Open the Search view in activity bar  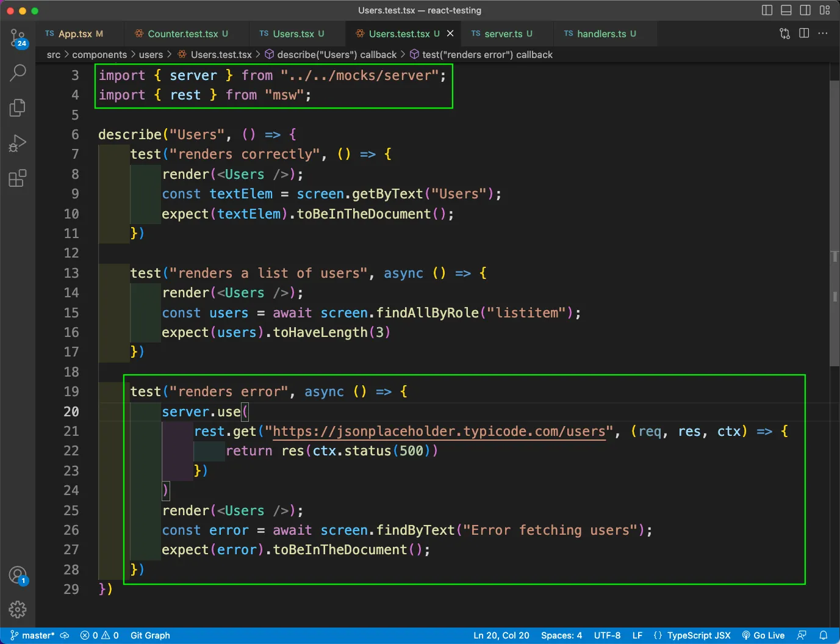(x=18, y=73)
